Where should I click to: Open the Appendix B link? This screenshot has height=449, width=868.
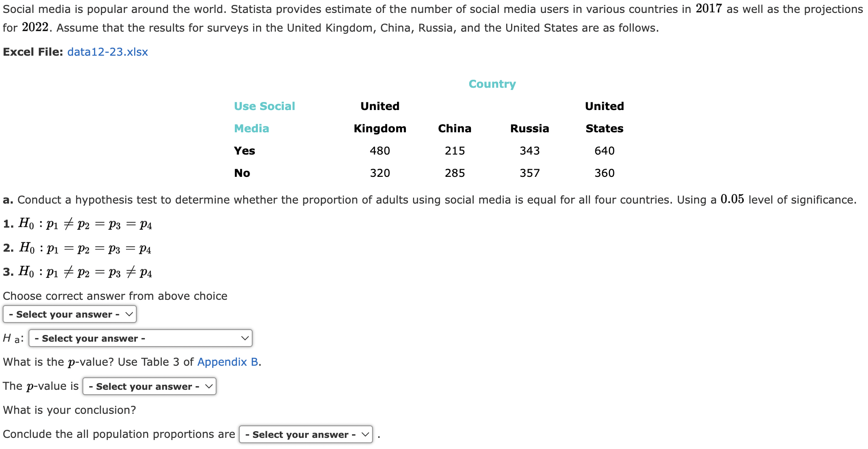pos(228,362)
